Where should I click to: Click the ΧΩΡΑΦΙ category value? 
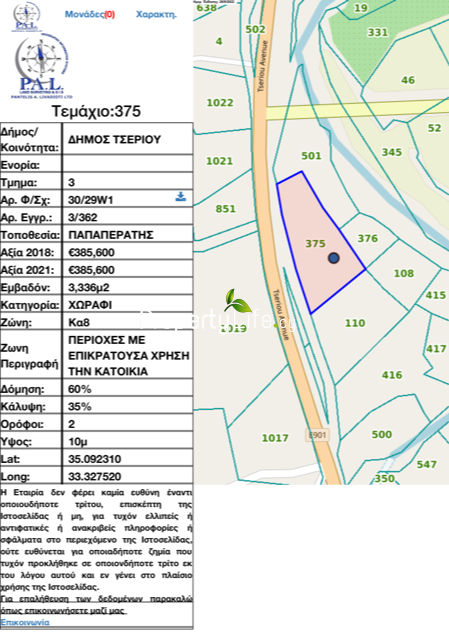(x=90, y=305)
